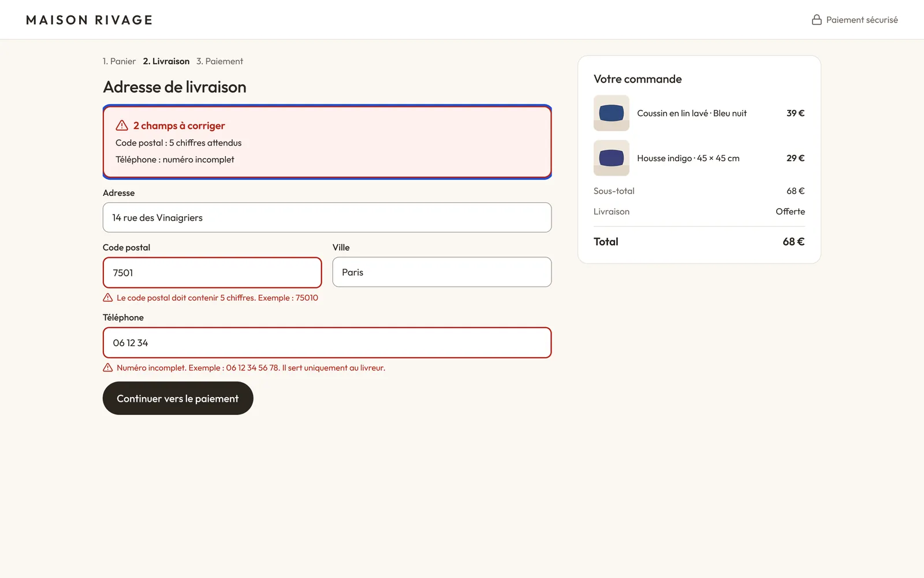Focus the Téléphone input field

pos(327,343)
